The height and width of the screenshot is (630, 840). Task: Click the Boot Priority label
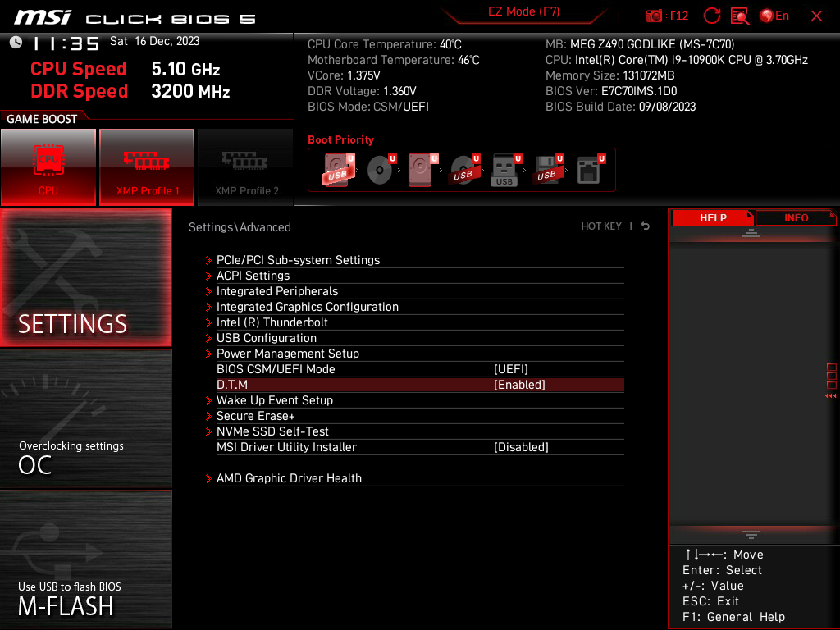pos(340,139)
